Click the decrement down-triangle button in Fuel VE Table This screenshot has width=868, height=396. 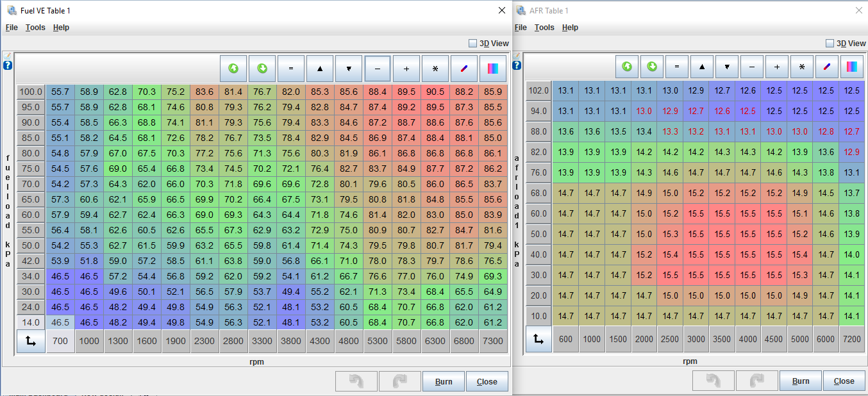click(349, 68)
